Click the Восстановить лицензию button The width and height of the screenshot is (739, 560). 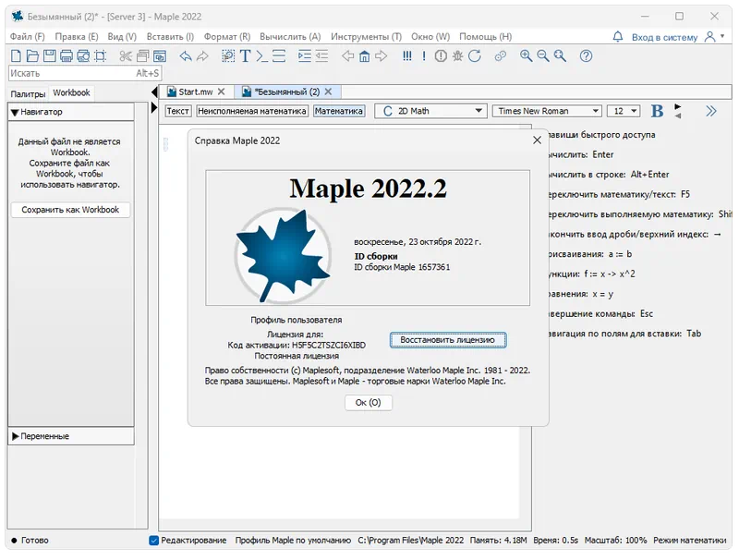coord(448,340)
